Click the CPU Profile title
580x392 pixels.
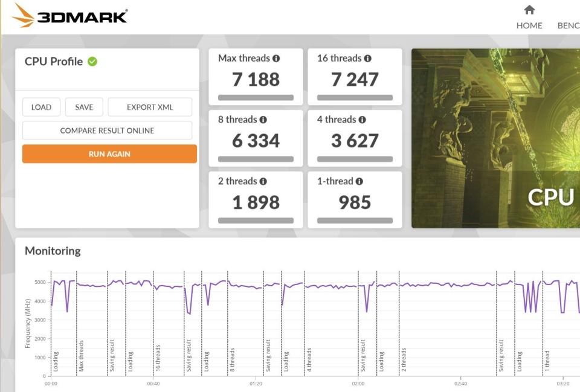[x=54, y=62]
